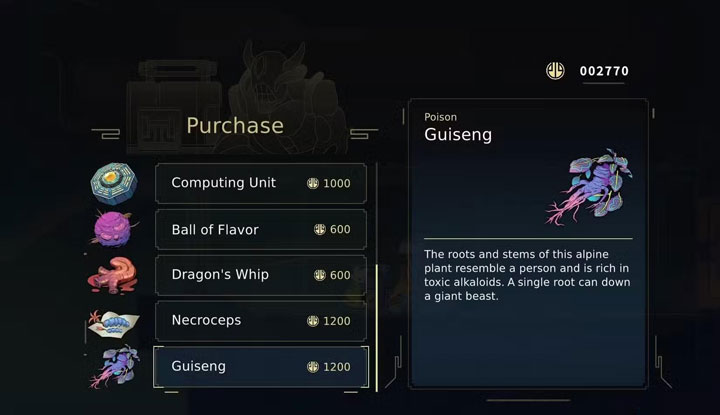Viewport: 720px width, 415px height.
Task: Click the coin icon on Necroceps row
Action: point(313,321)
